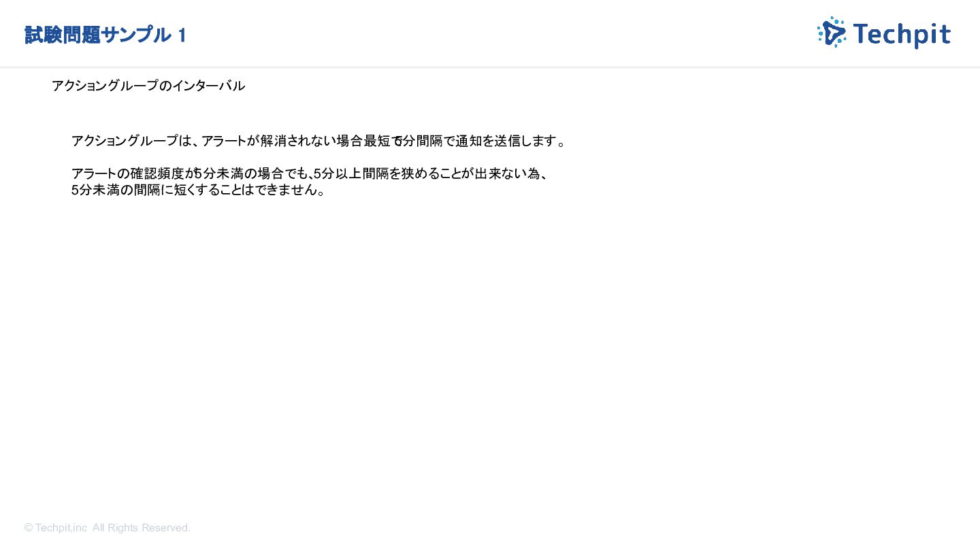Click the number 1 in the slide title
The image size is (980, 551).
click(x=182, y=35)
